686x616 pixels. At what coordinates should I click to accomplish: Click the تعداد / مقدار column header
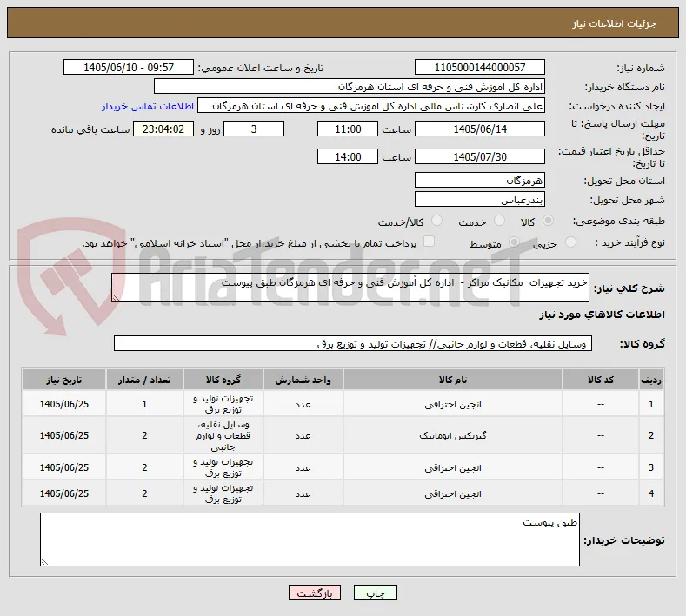(144, 380)
